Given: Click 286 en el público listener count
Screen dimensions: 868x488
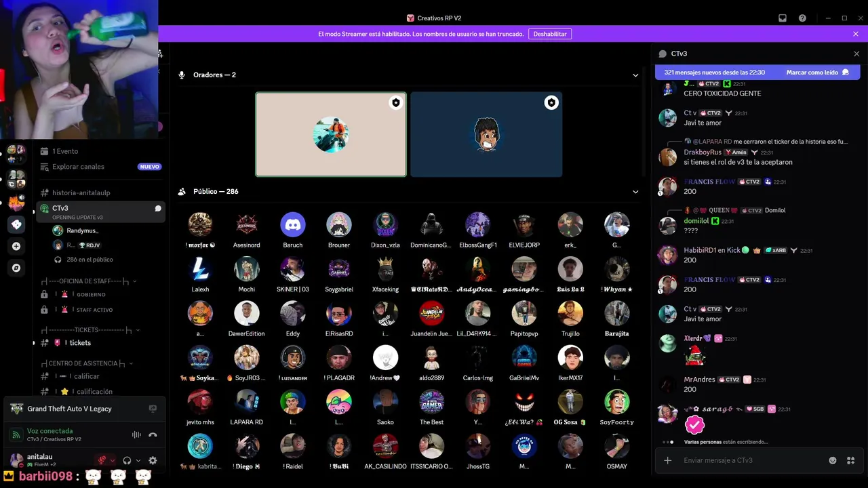Looking at the screenshot, I should (90, 260).
